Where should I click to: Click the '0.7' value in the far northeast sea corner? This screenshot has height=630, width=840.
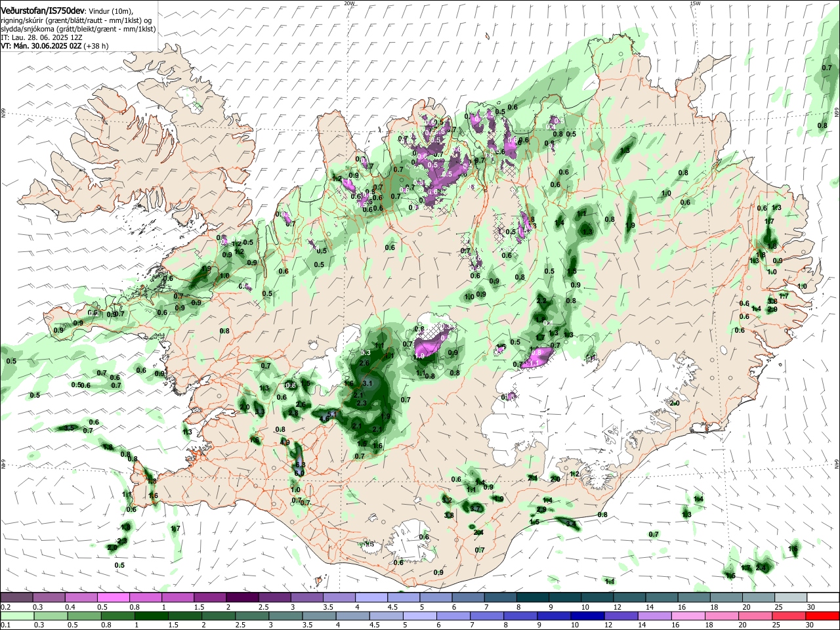(x=827, y=68)
